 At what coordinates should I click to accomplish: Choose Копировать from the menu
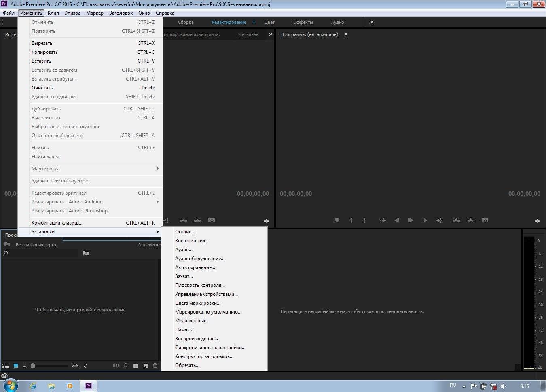tap(91, 52)
